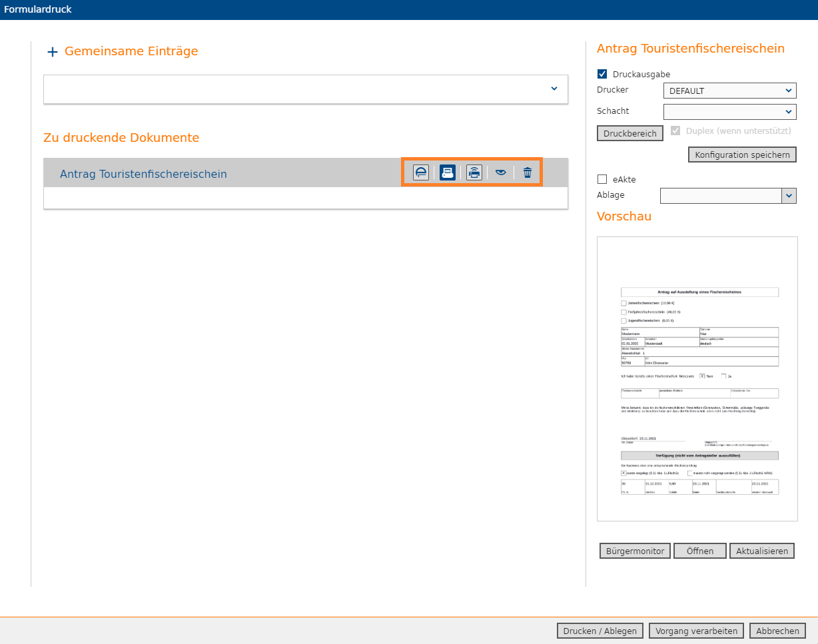The height and width of the screenshot is (644, 818).
Task: Click the eye preview icon
Action: pyautogui.click(x=501, y=172)
